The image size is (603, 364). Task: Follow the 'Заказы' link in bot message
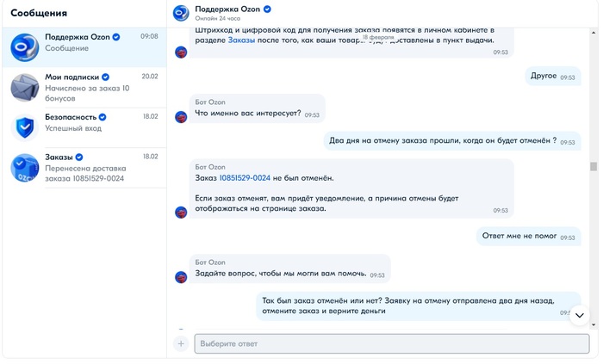tap(241, 40)
